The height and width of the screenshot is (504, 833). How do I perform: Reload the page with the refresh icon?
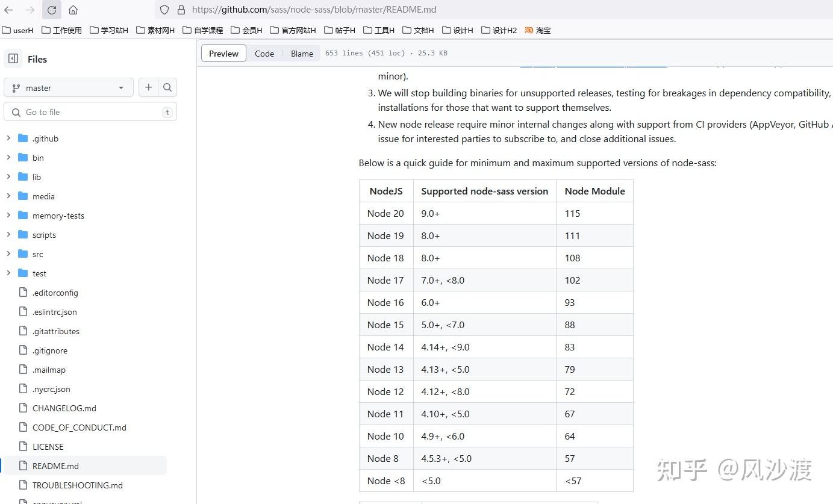(x=52, y=10)
